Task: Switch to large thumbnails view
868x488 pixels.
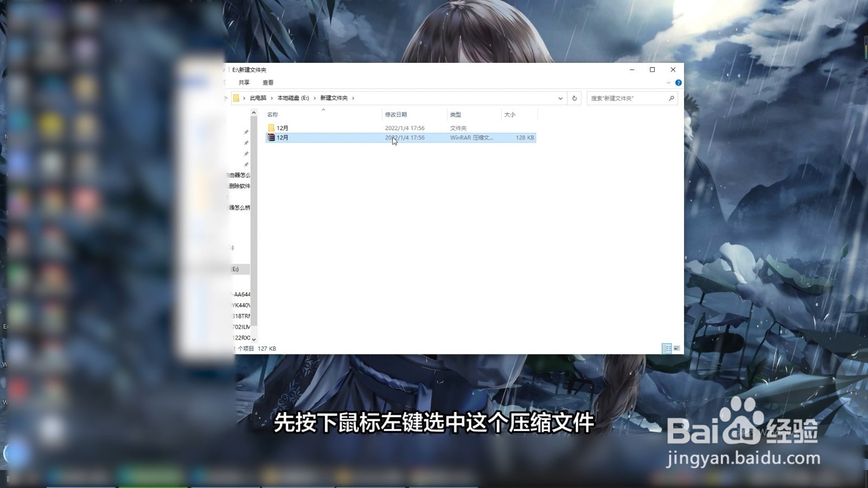Action: pos(676,348)
